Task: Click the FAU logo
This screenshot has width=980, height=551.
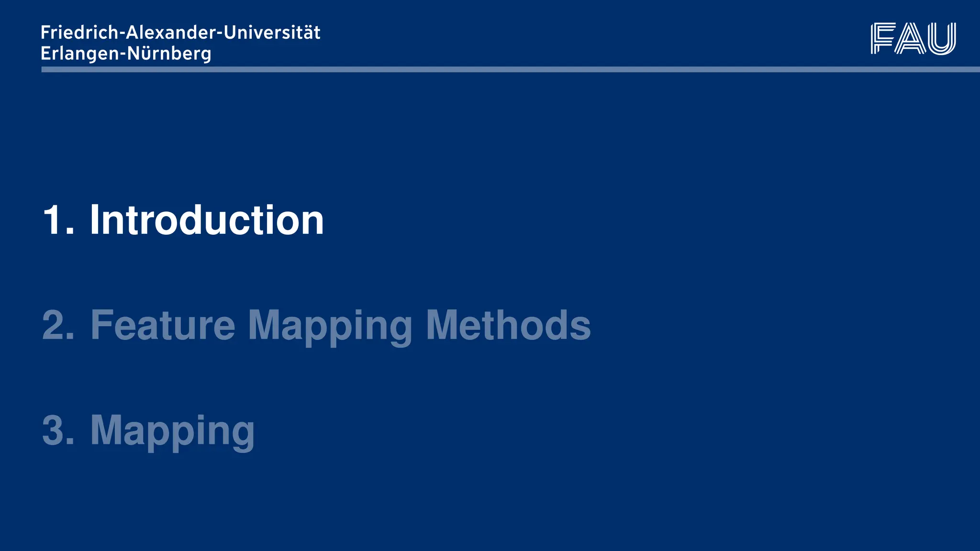Action: click(913, 38)
